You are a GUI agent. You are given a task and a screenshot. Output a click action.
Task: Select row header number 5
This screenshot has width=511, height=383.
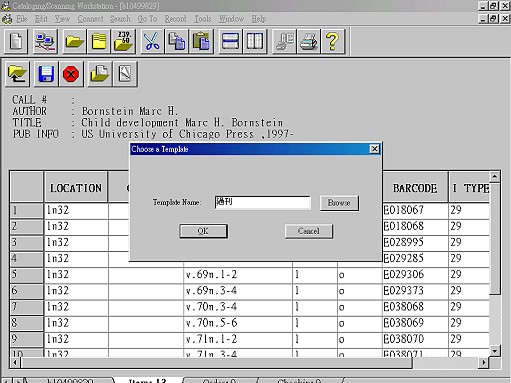[x=27, y=275]
